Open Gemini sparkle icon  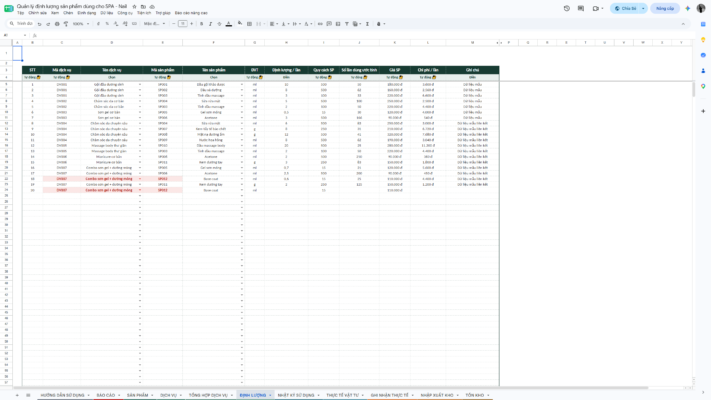(688, 8)
